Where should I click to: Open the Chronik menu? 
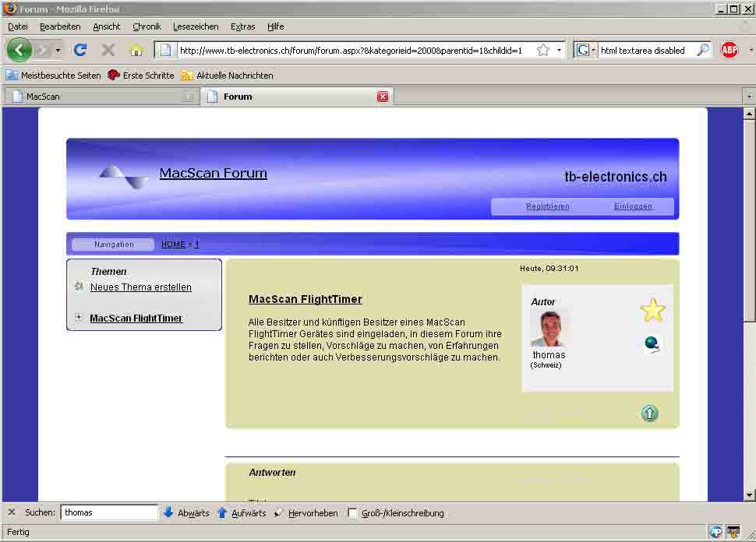tap(147, 26)
